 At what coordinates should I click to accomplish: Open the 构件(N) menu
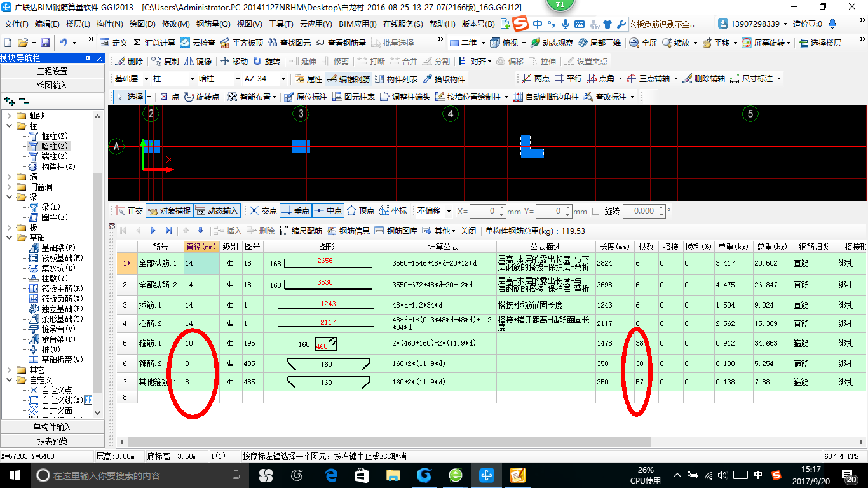coord(109,24)
